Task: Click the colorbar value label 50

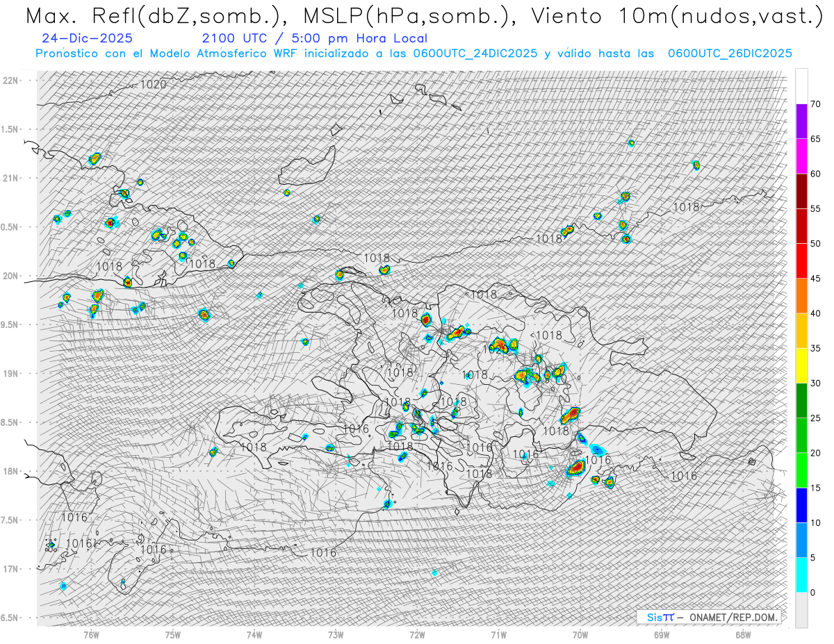Action: click(x=815, y=244)
